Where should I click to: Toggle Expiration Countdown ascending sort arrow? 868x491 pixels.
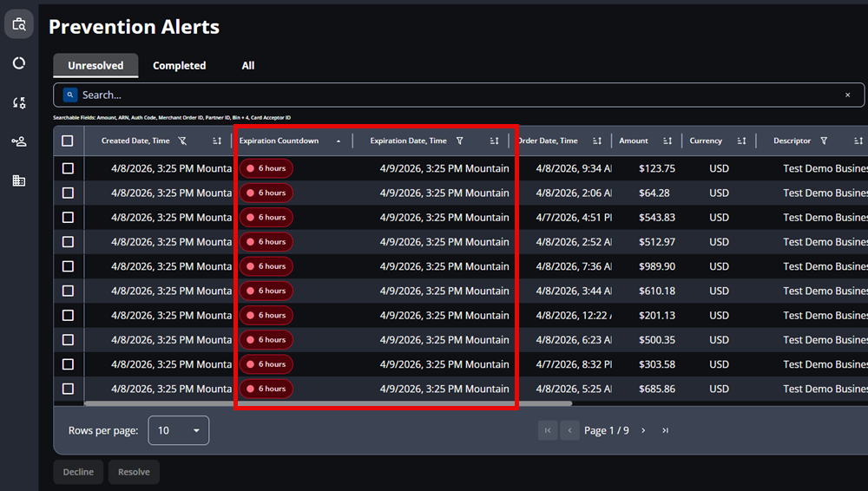click(339, 141)
